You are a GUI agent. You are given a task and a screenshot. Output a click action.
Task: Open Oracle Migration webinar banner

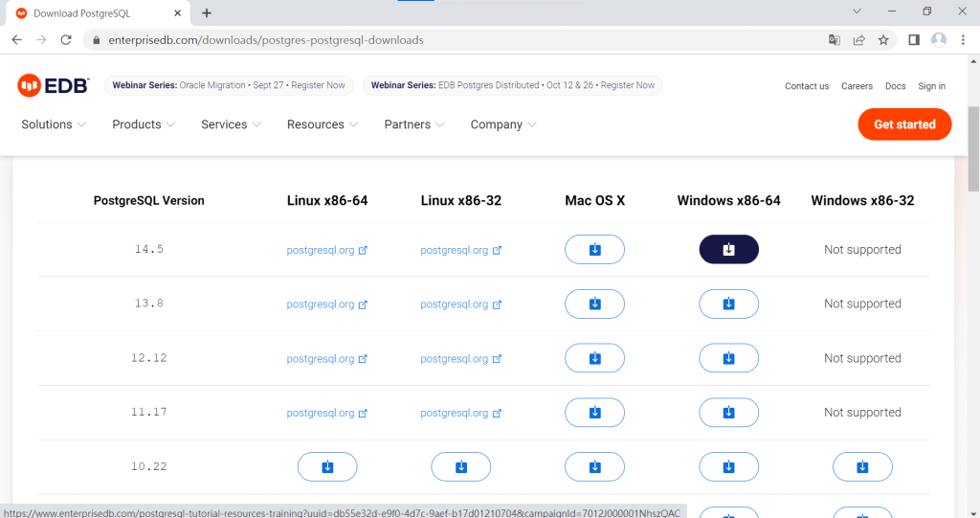(x=229, y=85)
